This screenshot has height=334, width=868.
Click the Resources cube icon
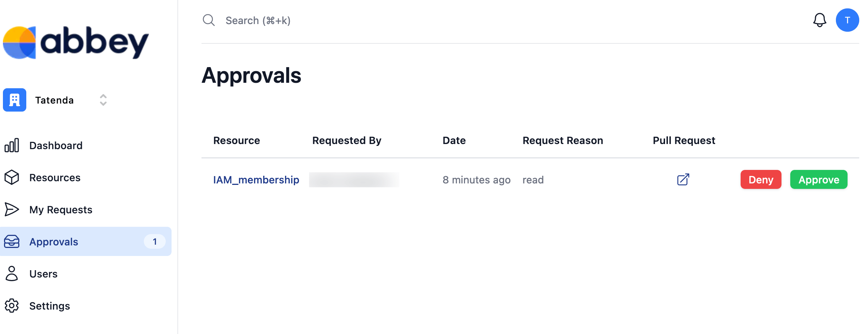[12, 178]
